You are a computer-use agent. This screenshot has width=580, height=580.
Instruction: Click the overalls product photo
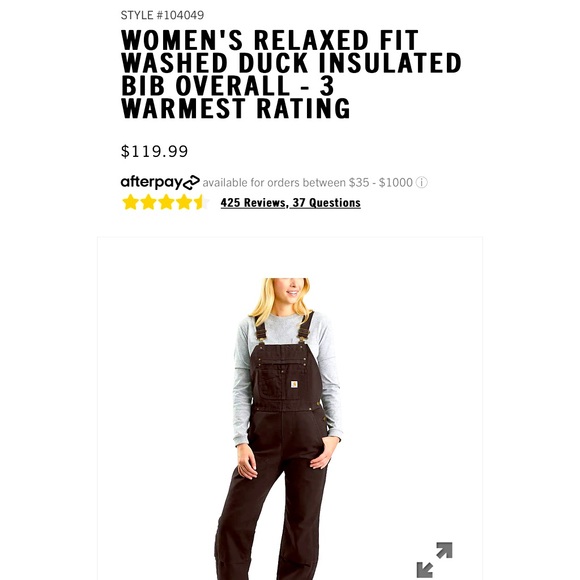(290, 408)
